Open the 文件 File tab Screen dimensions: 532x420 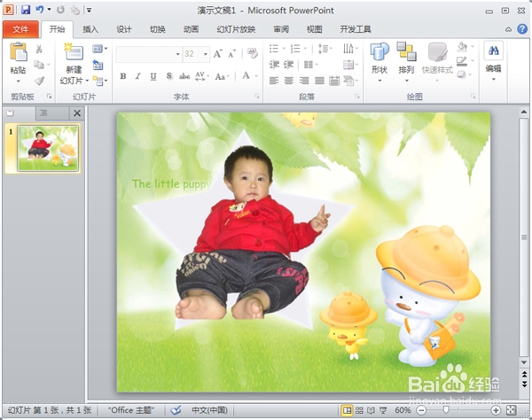20,29
